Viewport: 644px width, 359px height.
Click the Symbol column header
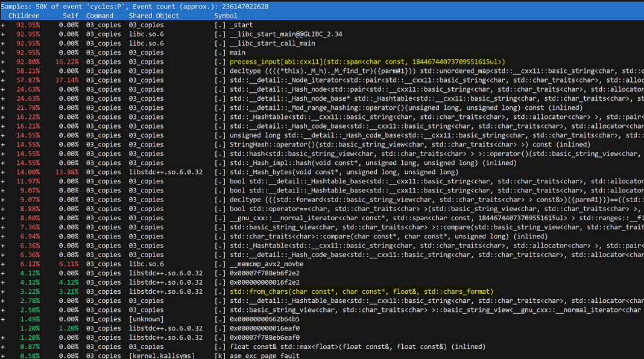(x=226, y=16)
